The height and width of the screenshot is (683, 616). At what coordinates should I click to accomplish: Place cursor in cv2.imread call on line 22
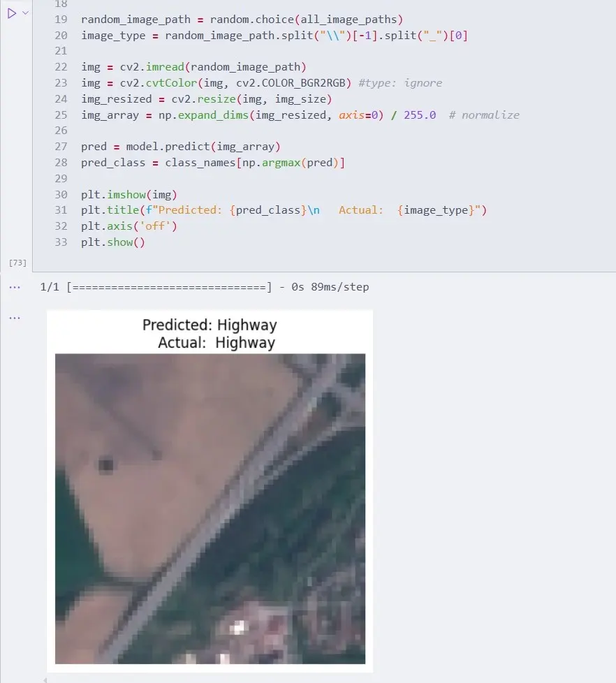point(157,66)
